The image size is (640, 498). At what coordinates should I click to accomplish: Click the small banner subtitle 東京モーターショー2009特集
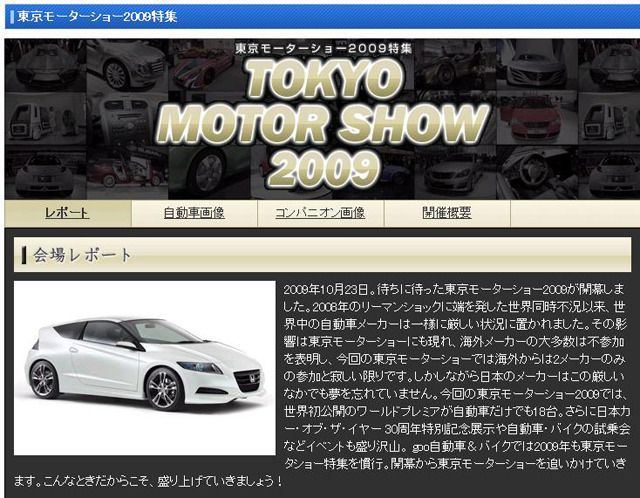(322, 48)
